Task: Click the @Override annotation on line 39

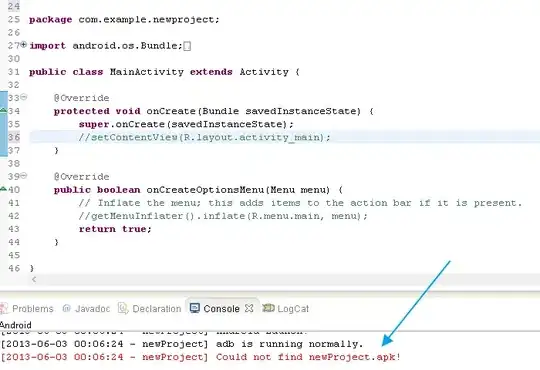Action: click(x=82, y=177)
